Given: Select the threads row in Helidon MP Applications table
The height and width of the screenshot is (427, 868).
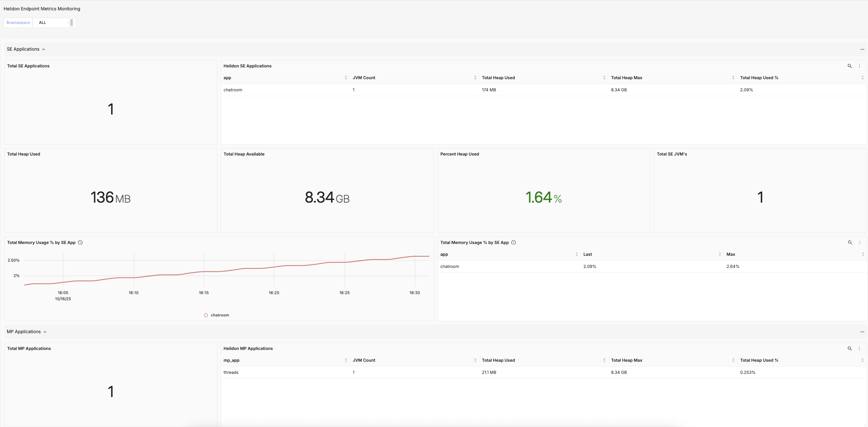Looking at the screenshot, I should coord(231,372).
